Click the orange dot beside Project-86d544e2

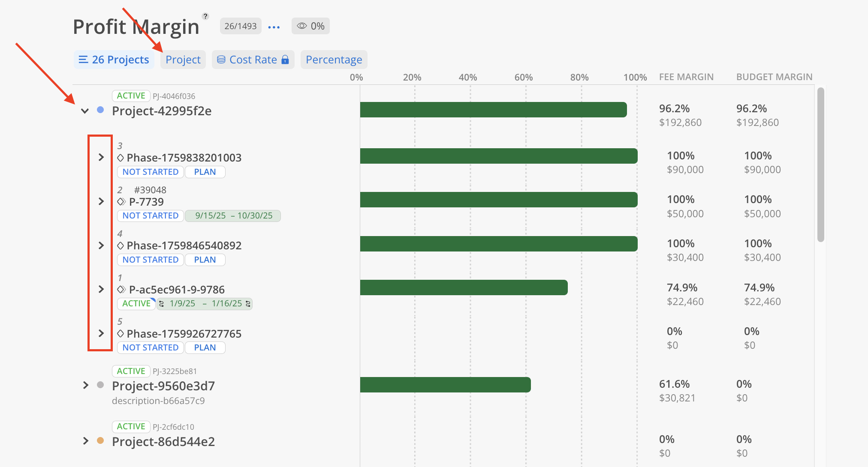[x=100, y=440]
